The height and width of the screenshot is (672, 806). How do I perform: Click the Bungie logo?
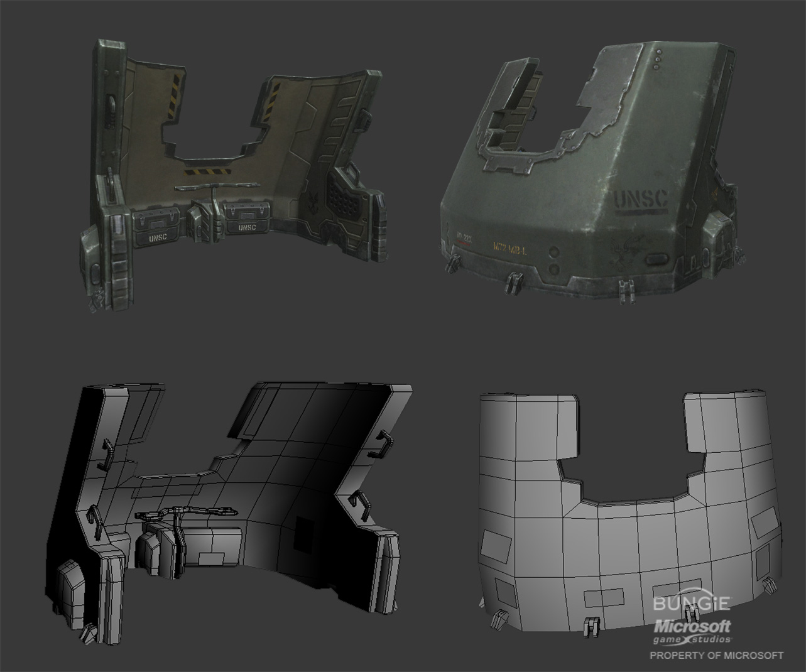click(691, 604)
